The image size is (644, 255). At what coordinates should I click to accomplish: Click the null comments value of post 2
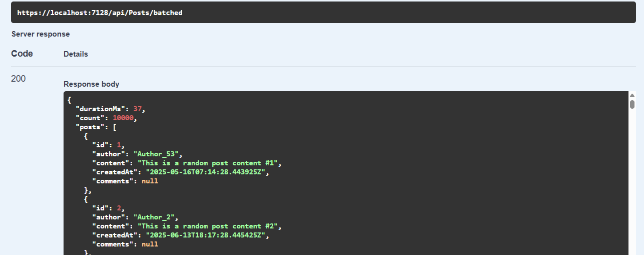click(150, 244)
